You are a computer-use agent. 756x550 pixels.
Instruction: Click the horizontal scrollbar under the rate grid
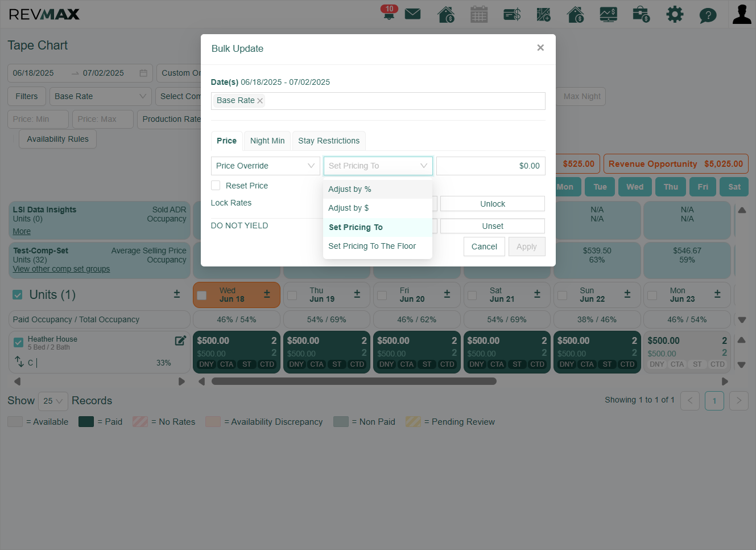point(354,381)
